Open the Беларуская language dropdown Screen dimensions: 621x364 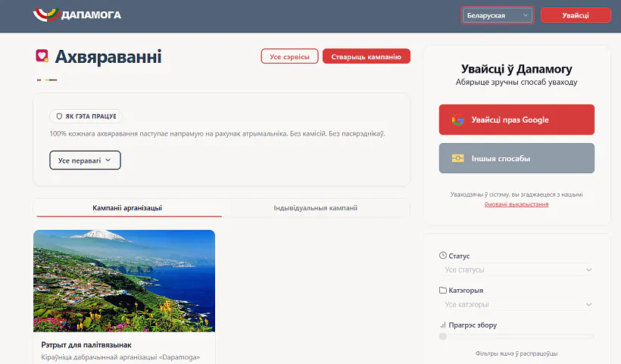coord(498,15)
